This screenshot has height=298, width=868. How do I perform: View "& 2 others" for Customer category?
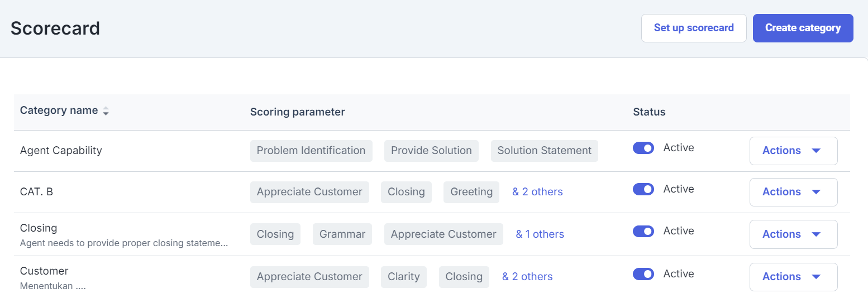527,277
